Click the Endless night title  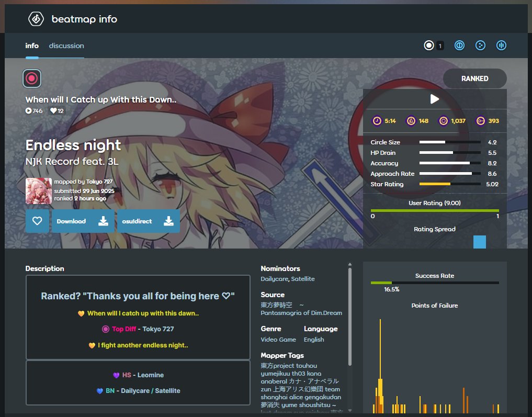coord(73,145)
